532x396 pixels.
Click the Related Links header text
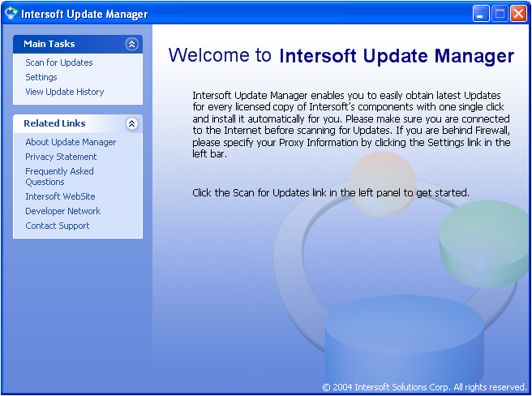(54, 123)
